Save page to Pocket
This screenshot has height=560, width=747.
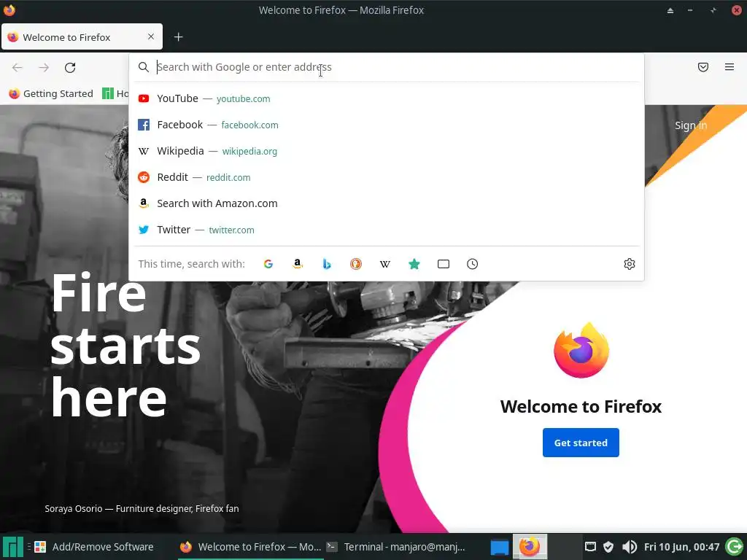pyautogui.click(x=703, y=67)
